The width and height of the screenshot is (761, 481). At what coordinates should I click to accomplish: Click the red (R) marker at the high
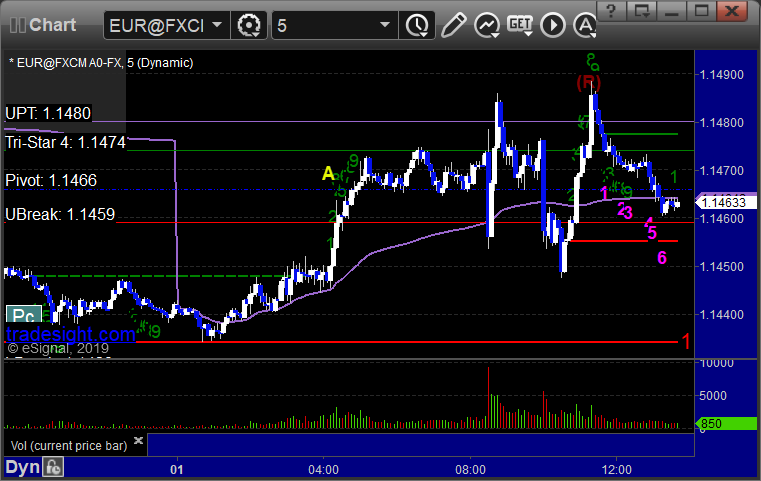589,83
